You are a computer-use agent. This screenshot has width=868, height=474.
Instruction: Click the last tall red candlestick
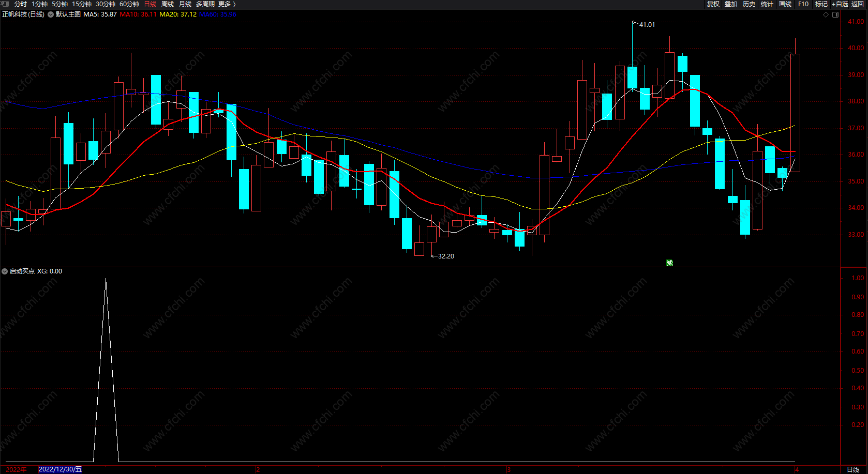(x=796, y=113)
